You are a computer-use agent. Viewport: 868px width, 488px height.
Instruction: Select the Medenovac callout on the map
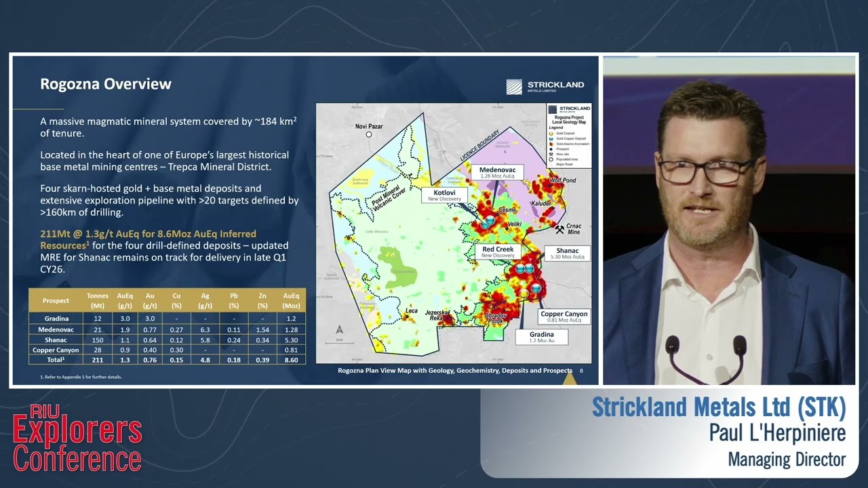point(497,172)
